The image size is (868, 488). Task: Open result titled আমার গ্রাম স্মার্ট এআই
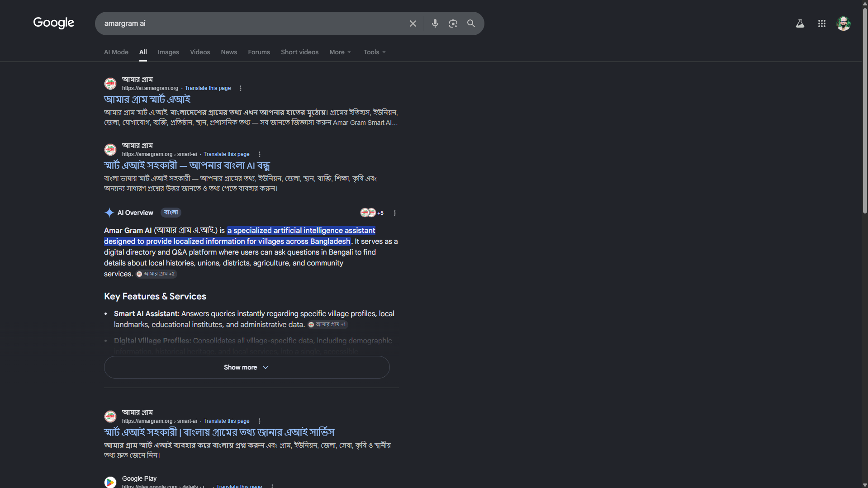147,99
